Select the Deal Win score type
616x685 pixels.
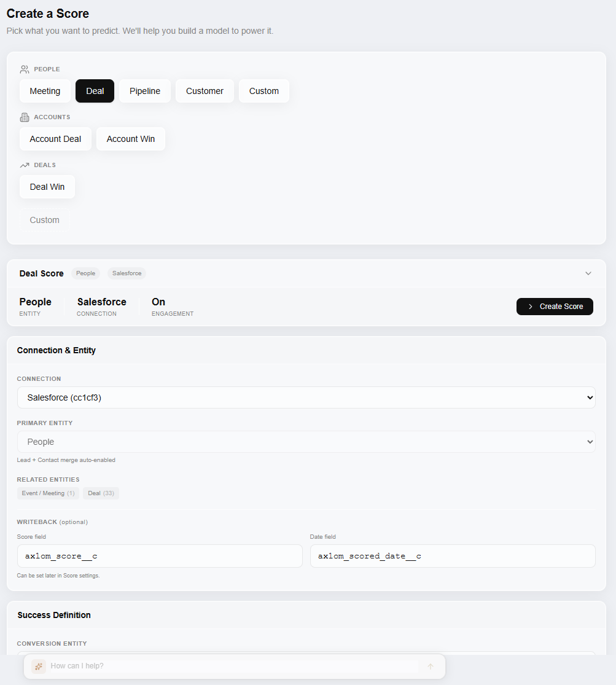(x=47, y=186)
